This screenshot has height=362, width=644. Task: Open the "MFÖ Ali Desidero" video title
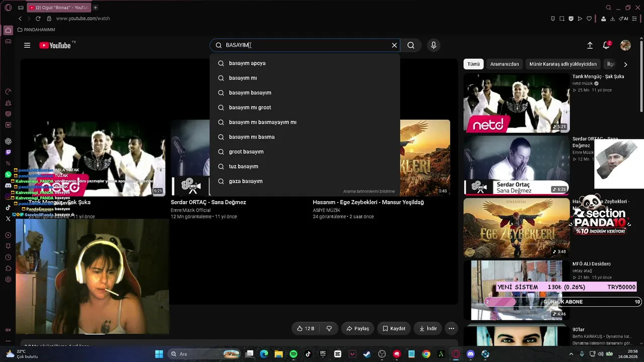592,264
